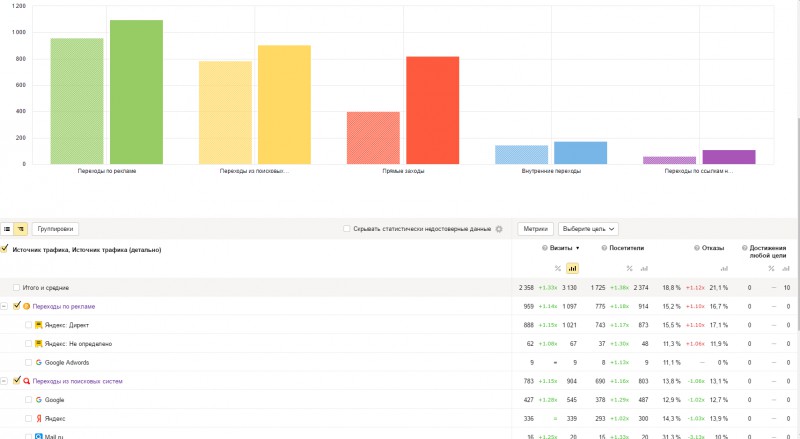Click sort arrow next to Визиты
The width and height of the screenshot is (800, 439).
578,248
